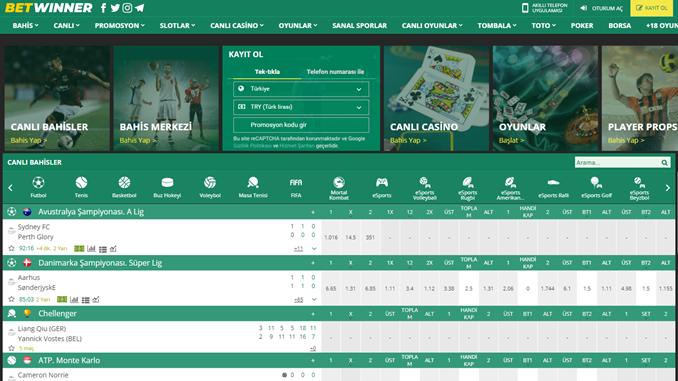Open the TOMBALA dropdown menu

tap(497, 26)
